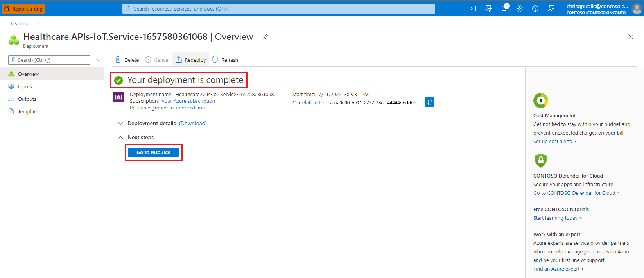Click the Cancel toolbar button
The image size is (644, 278).
pyautogui.click(x=157, y=60)
